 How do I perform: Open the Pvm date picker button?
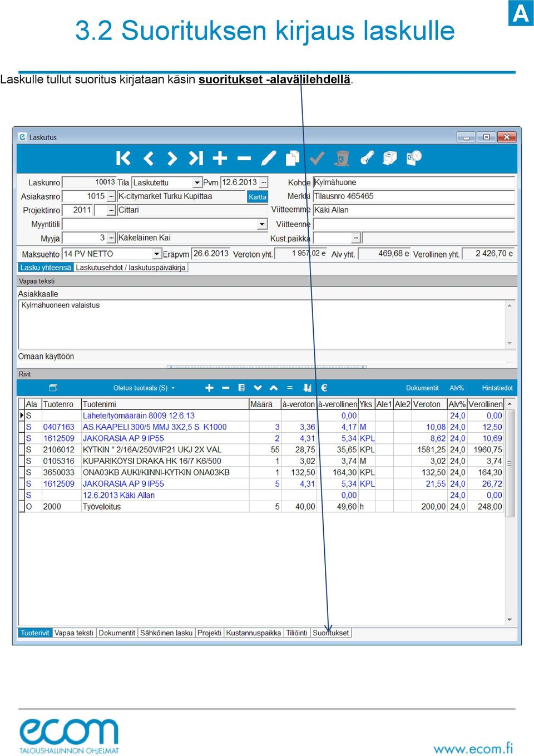[x=264, y=182]
